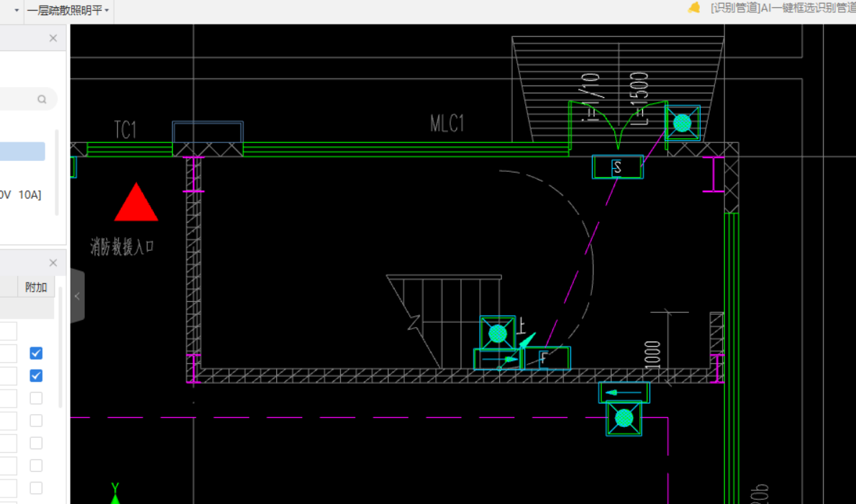The width and height of the screenshot is (856, 504).
Task: Click the 附加 column header
Action: tap(36, 287)
